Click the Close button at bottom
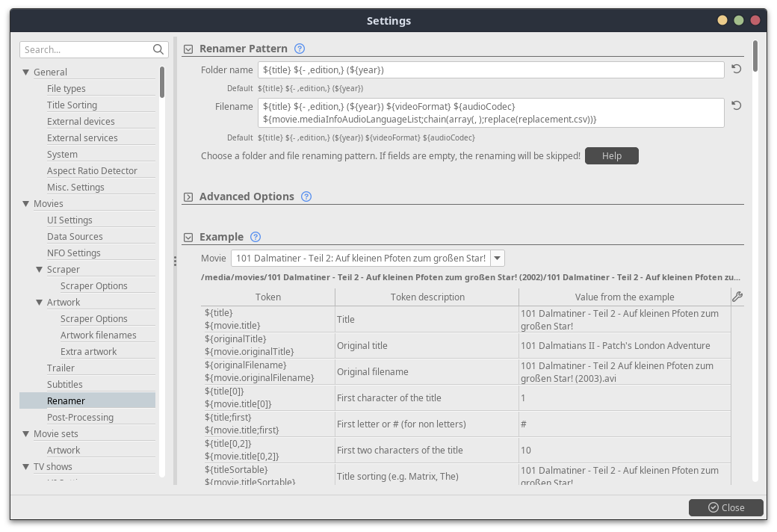Viewport: 777px width, 532px height. coord(725,507)
